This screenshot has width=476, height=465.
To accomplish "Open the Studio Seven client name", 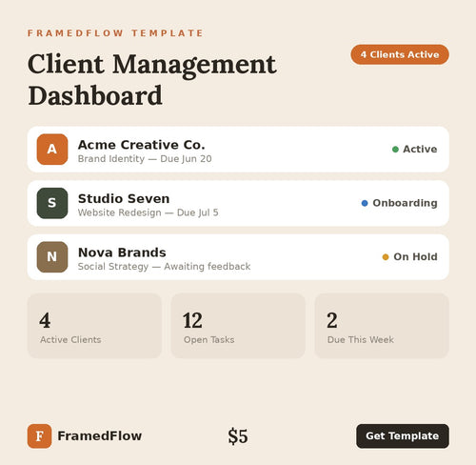I will (124, 199).
